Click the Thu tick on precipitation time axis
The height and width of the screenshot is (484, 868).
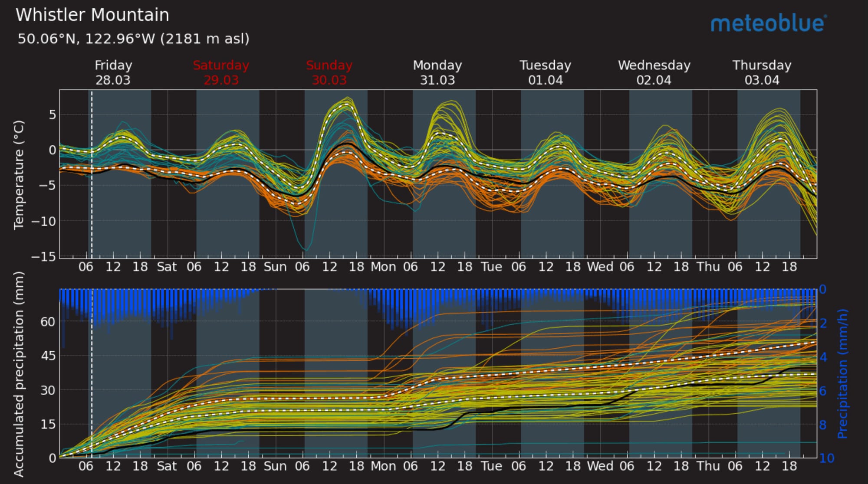[x=708, y=466]
